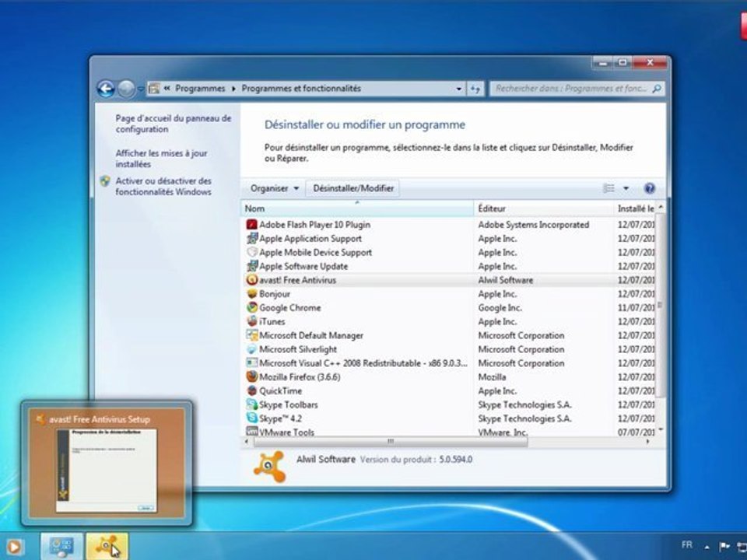Image resolution: width=747 pixels, height=560 pixels.
Task: Click Google Inc. publisher cell
Action: (x=500, y=308)
